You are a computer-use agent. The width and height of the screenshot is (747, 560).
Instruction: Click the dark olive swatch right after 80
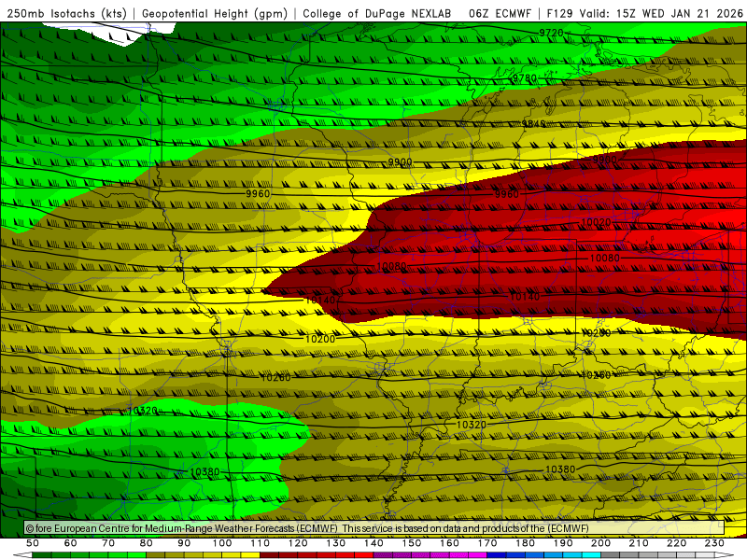click(156, 555)
